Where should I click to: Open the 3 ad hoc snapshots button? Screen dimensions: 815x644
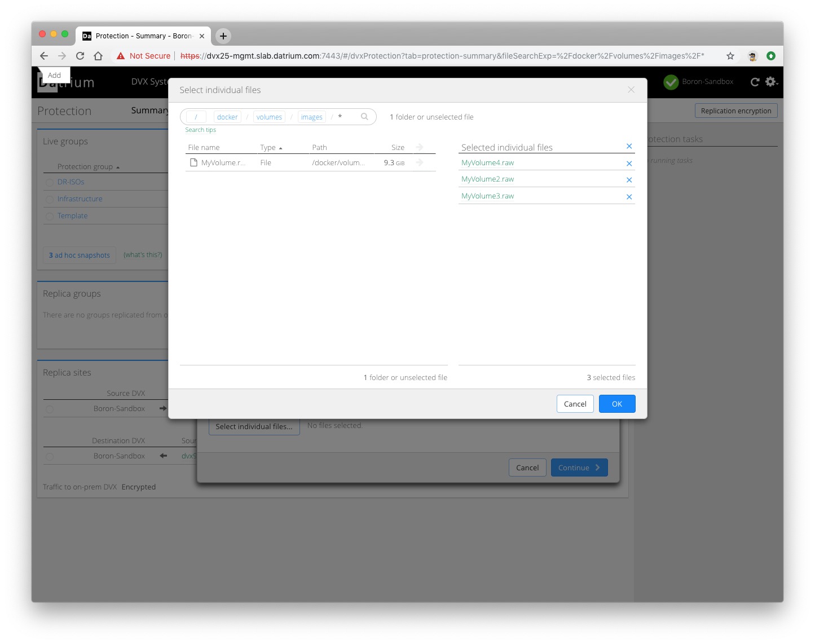click(x=80, y=255)
